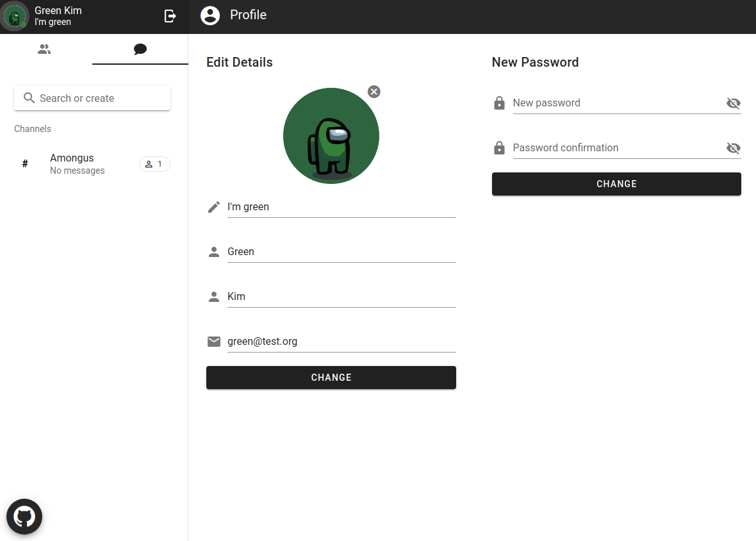The image size is (756, 541).
Task: Remove the profile avatar with the X
Action: (x=374, y=92)
